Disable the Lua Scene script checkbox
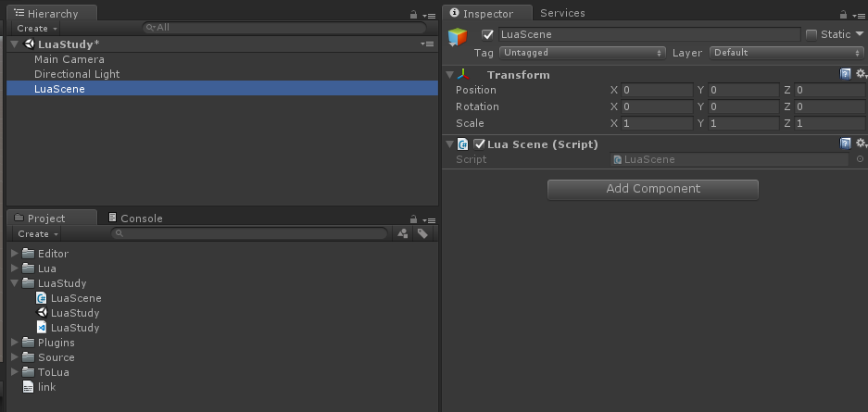 479,144
